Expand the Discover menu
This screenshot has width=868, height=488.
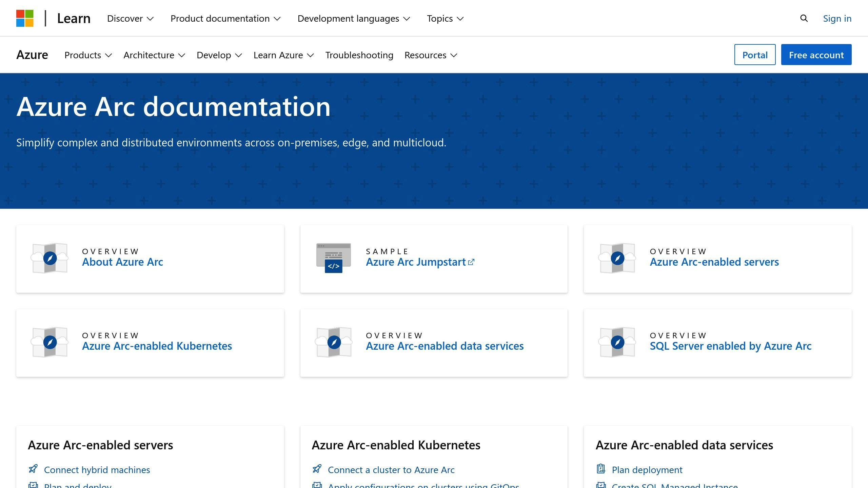pos(131,18)
